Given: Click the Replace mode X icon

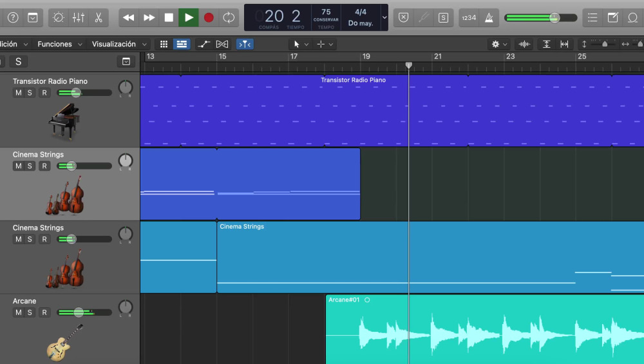Looking at the screenshot, I should click(x=404, y=17).
